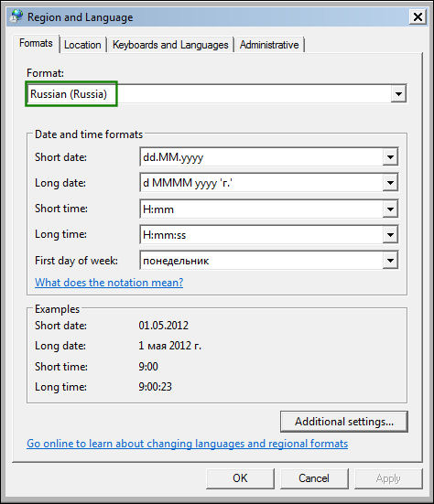The width and height of the screenshot is (434, 504).
Task: Click the 'First day of week:' label
Action: pos(76,261)
